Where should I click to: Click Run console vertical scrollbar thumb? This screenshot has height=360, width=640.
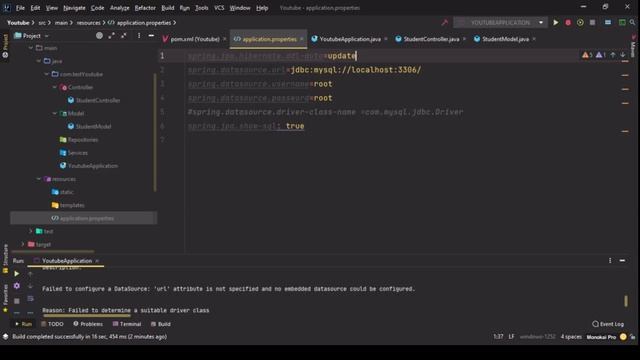click(625, 301)
